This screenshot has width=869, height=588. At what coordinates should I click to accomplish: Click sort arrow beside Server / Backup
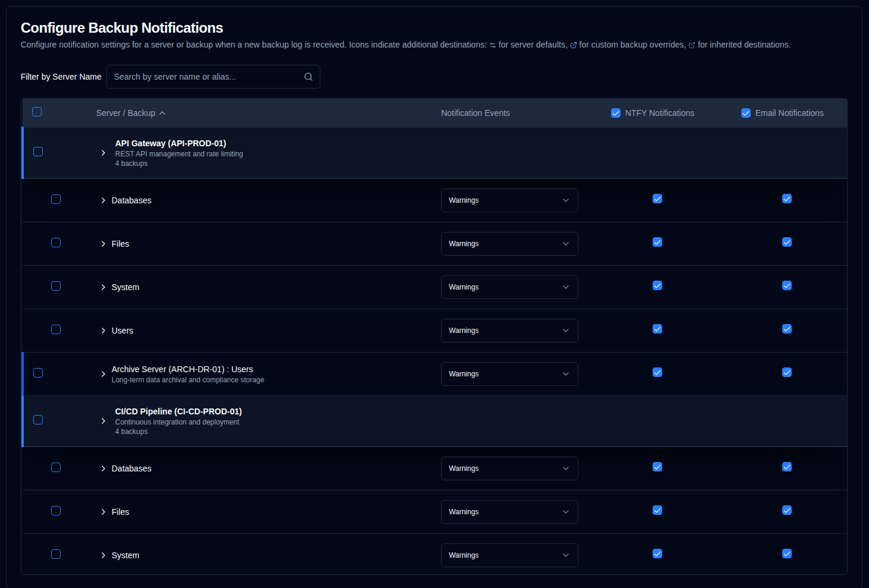[x=162, y=114]
